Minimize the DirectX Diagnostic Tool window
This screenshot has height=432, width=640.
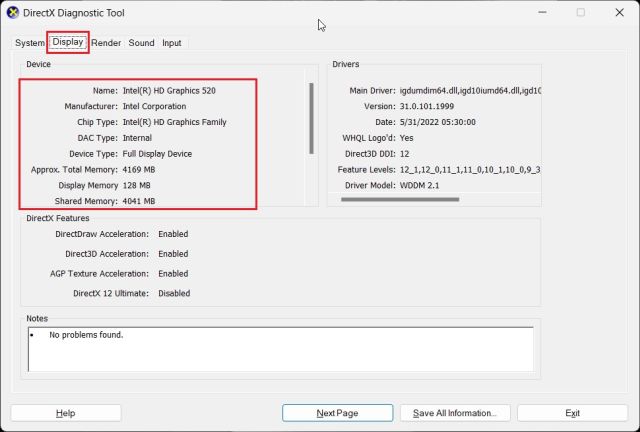coord(542,13)
